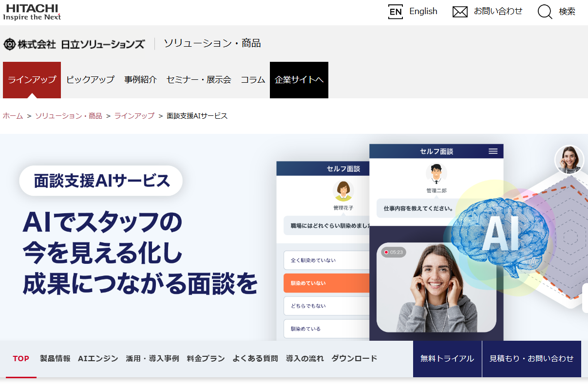Select the 馴染めている answer option
Image resolution: width=588 pixels, height=386 pixels.
326,329
